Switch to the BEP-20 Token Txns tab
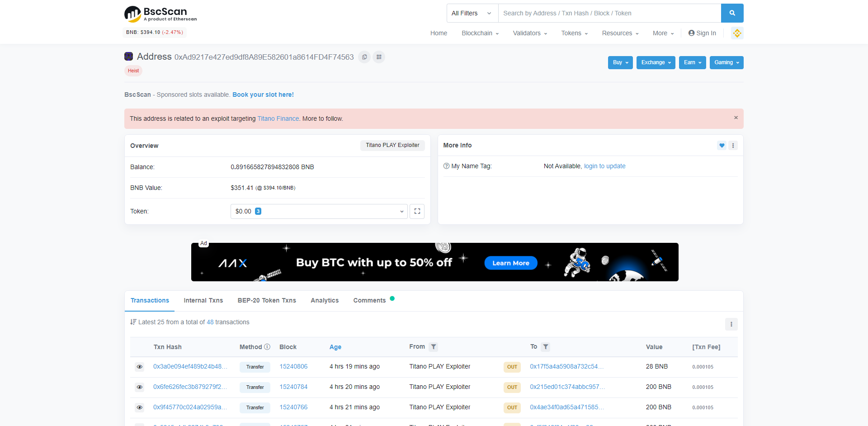868x426 pixels. point(267,300)
